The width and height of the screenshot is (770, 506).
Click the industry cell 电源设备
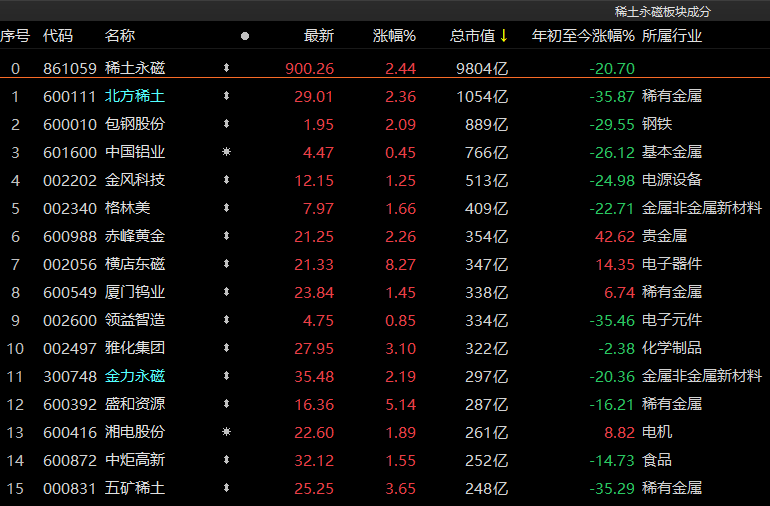[672, 180]
